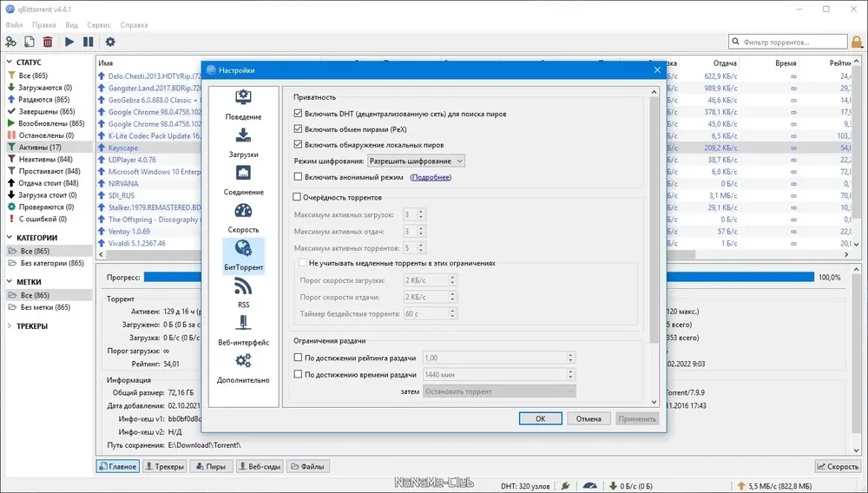
Task: Enable Включить анонимный режим checkbox
Action: tap(299, 177)
